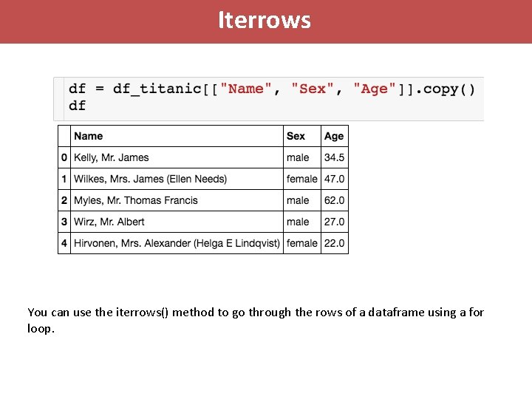Click row index 0 in the table
Image resolution: width=532 pixels, height=399 pixels.
[x=64, y=157]
